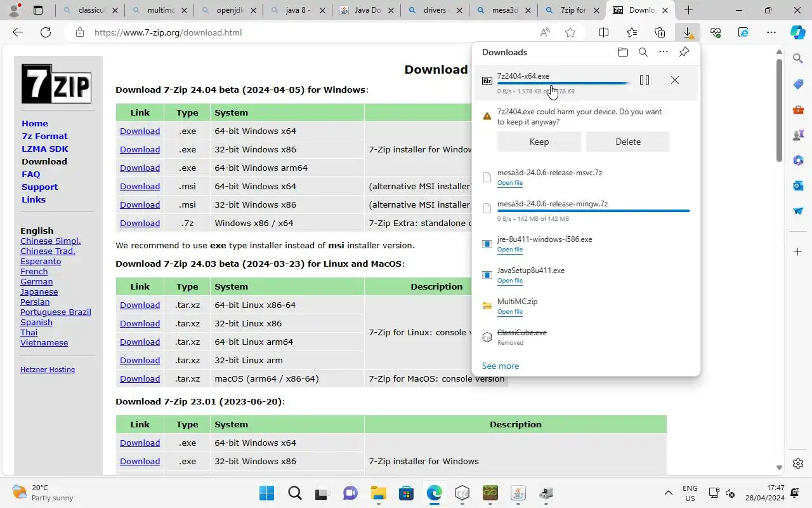This screenshot has height=508, width=812.
Task: Switch site language to German
Action: coord(36,281)
